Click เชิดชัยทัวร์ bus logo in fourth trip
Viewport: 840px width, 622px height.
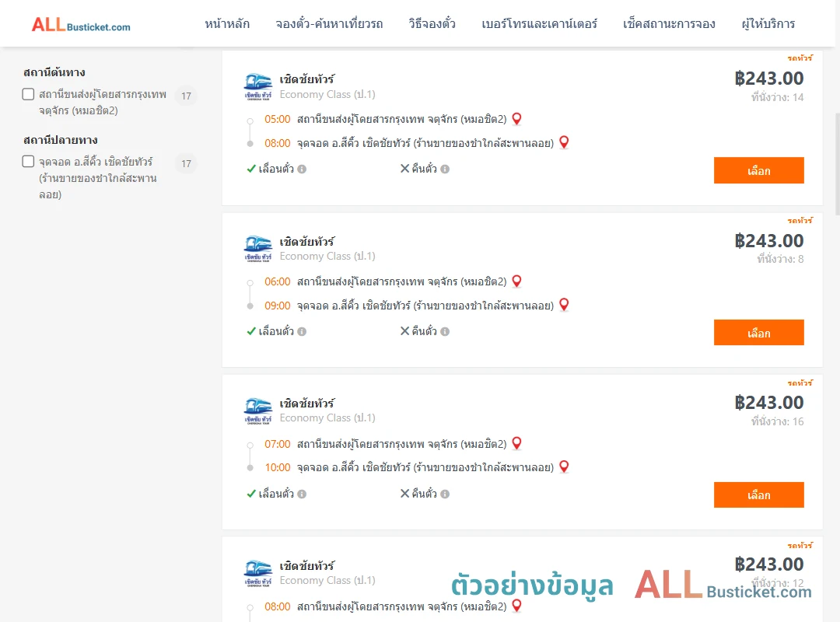click(257, 574)
